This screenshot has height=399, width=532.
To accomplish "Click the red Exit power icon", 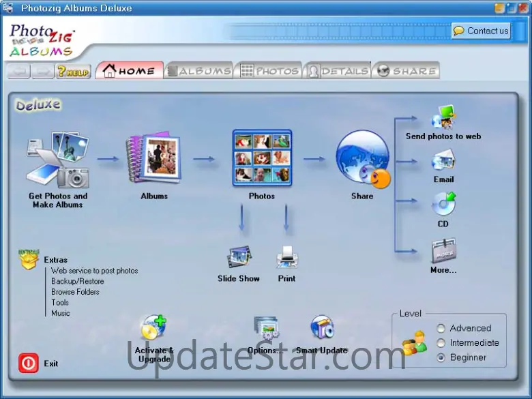I will [x=29, y=363].
